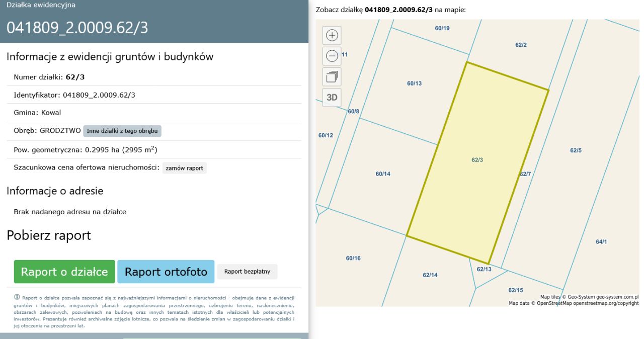Get the Raport bezpłatny free report
Image resolution: width=644 pixels, height=339 pixels.
[247, 272]
